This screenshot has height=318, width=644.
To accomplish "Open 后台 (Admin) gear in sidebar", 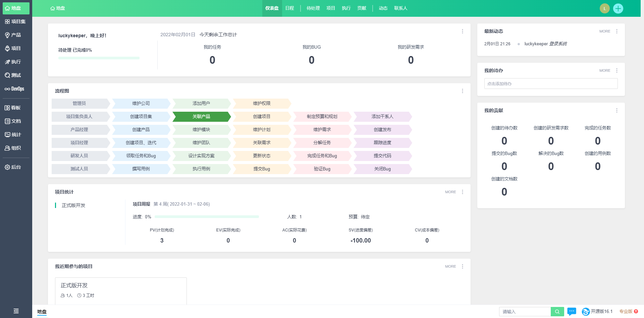I will coord(13,167).
